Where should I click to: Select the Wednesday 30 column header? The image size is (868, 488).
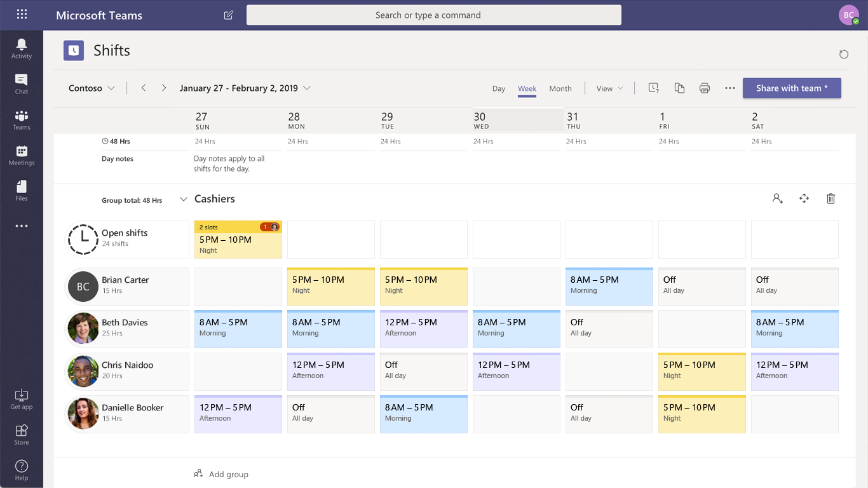[517, 120]
